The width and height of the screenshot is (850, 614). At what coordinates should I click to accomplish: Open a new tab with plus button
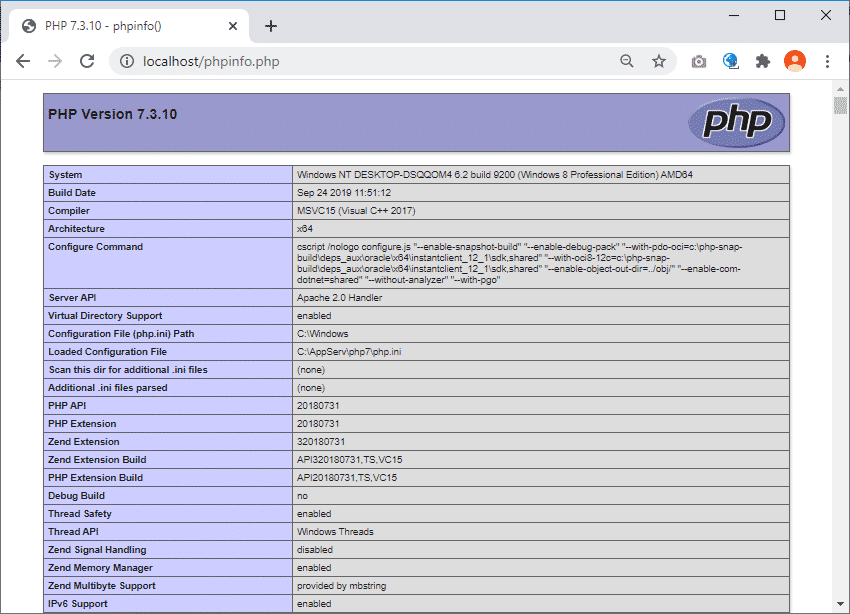pyautogui.click(x=271, y=26)
